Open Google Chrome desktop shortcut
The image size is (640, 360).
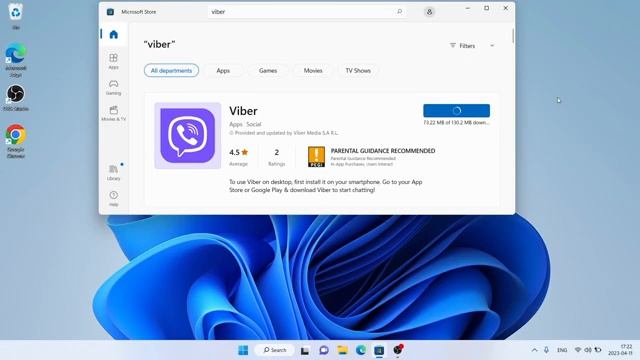click(16, 141)
